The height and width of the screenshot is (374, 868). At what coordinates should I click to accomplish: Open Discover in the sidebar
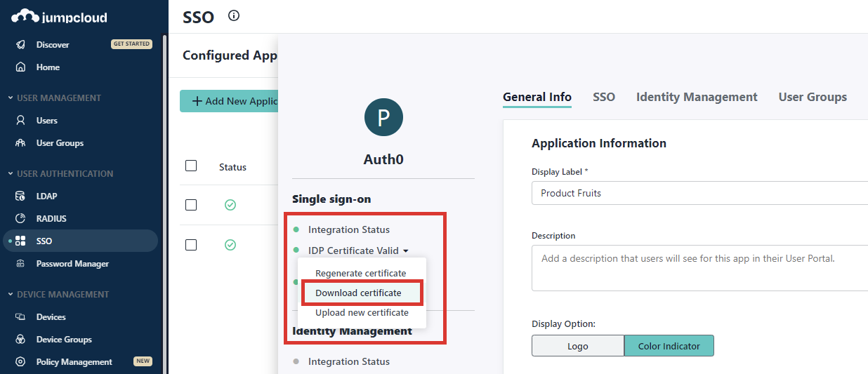pyautogui.click(x=53, y=45)
